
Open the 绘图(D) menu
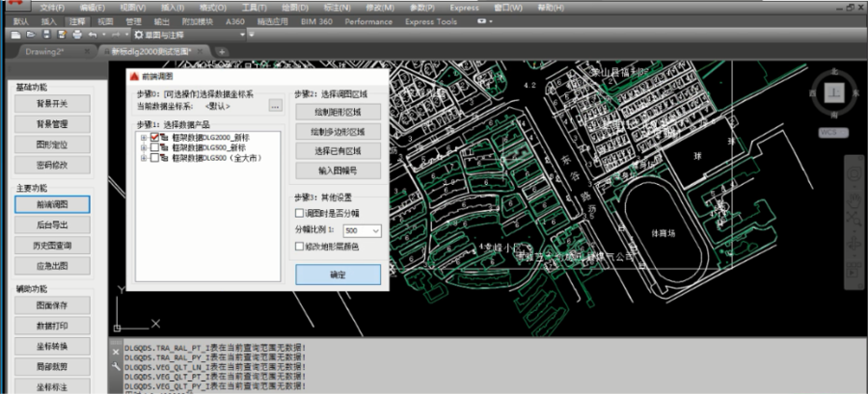pyautogui.click(x=295, y=8)
